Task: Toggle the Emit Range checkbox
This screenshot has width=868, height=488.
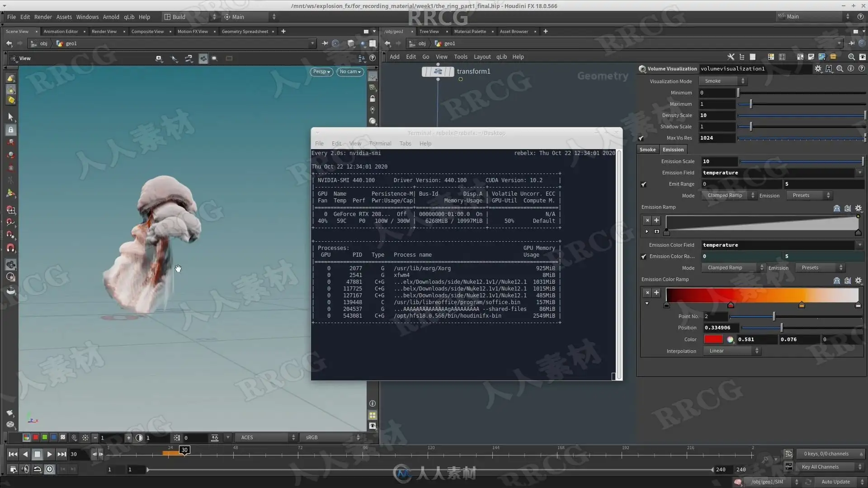Action: click(x=644, y=184)
